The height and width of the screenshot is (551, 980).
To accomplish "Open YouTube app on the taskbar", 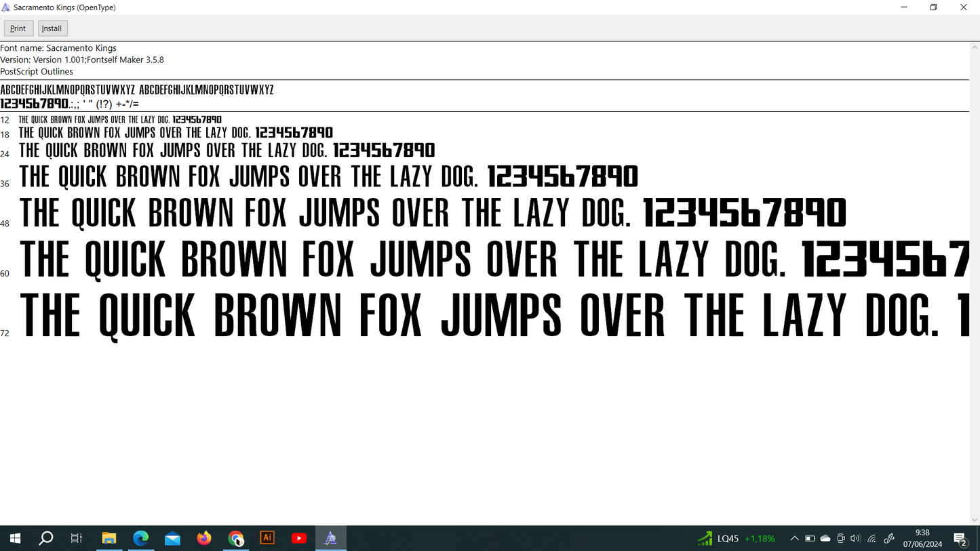I will pos(298,538).
